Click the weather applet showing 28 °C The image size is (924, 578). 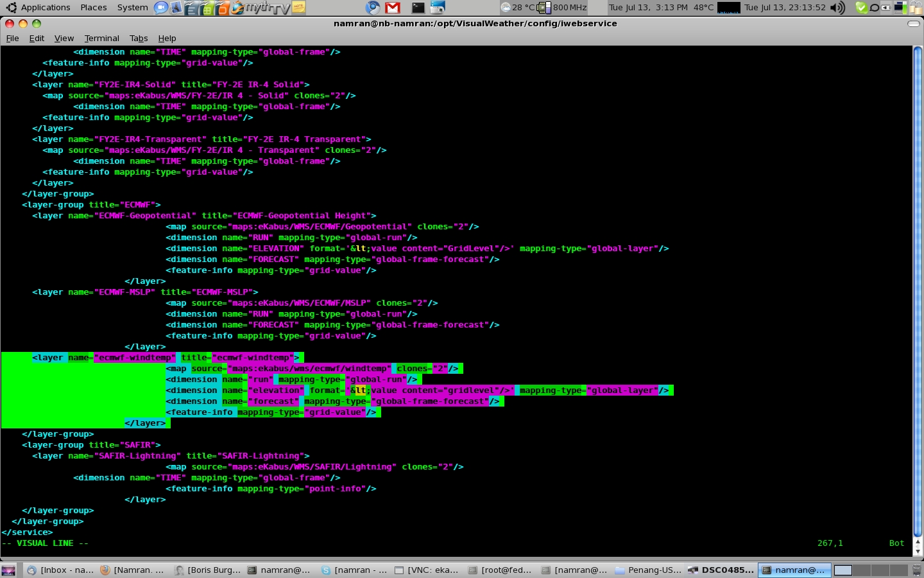tap(518, 8)
